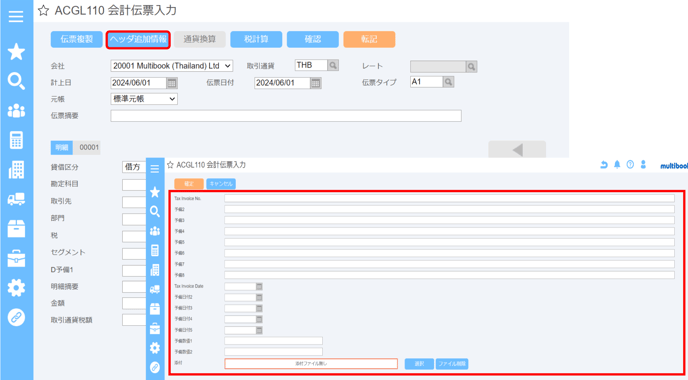Click the キャンセル button in popup
Image resolution: width=688 pixels, height=380 pixels.
pos(221,184)
